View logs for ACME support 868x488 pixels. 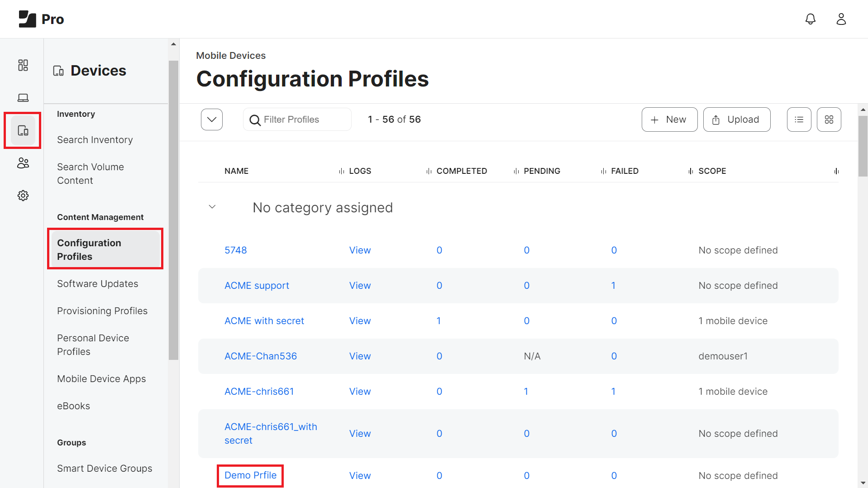[x=360, y=286]
